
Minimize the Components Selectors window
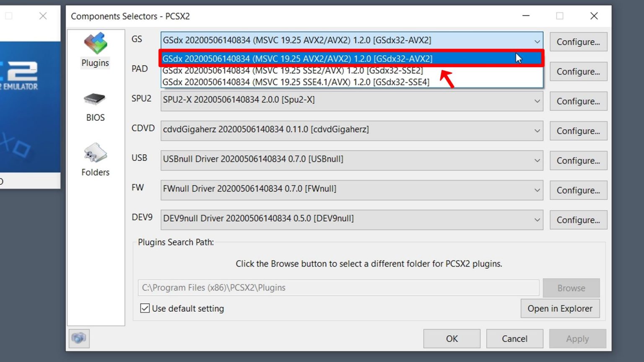(526, 16)
